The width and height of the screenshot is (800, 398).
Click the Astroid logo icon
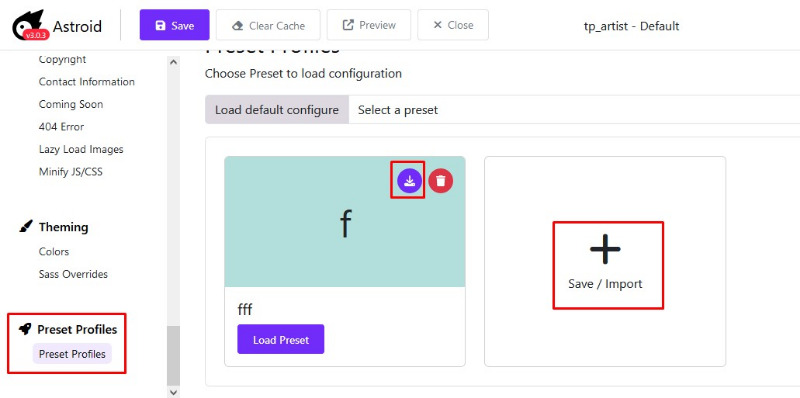(30, 24)
